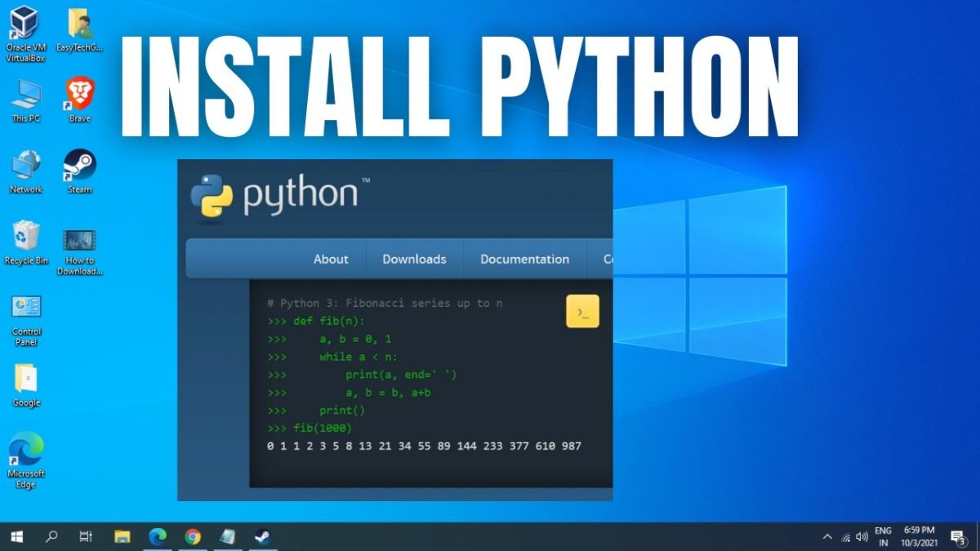980x551 pixels.
Task: Open the Documentation menu item
Action: click(524, 259)
